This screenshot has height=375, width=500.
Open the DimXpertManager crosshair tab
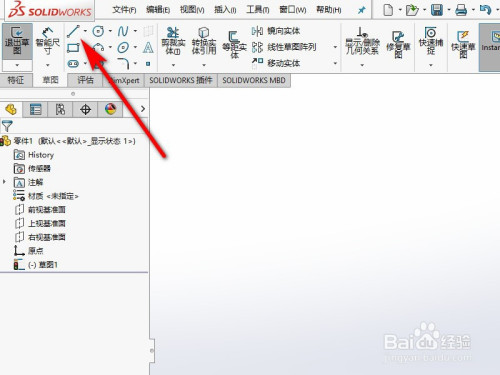coord(85,109)
